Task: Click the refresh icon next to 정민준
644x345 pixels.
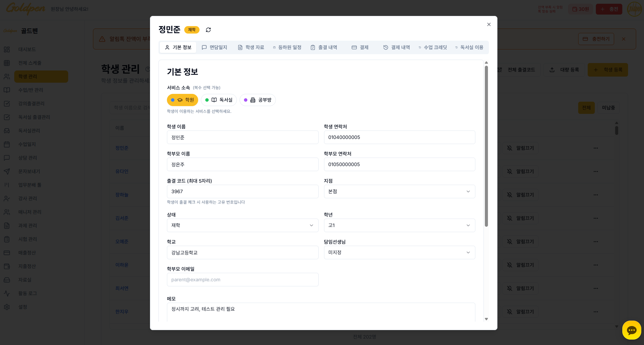Action: 208,30
